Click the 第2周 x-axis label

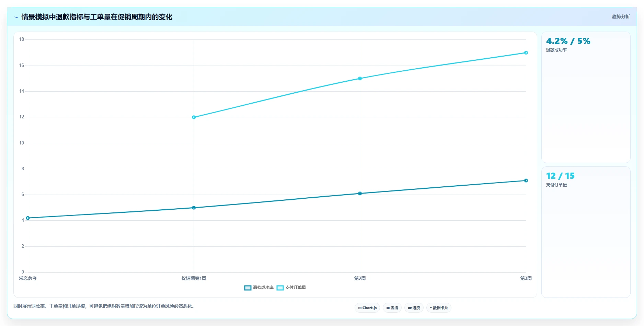click(x=360, y=278)
